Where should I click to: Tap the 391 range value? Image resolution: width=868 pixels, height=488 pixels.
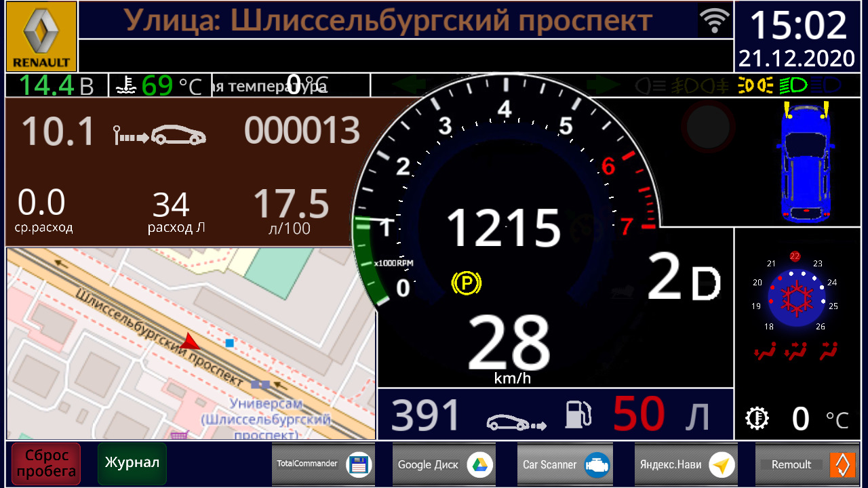pos(426,415)
